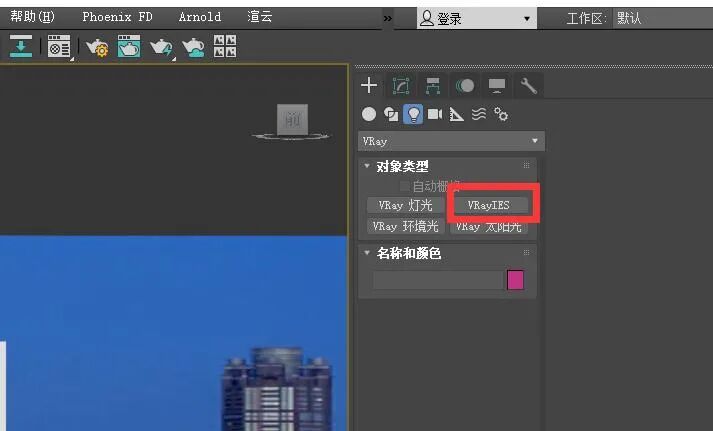
Task: Switch to the Create panel plus tab
Action: click(369, 85)
